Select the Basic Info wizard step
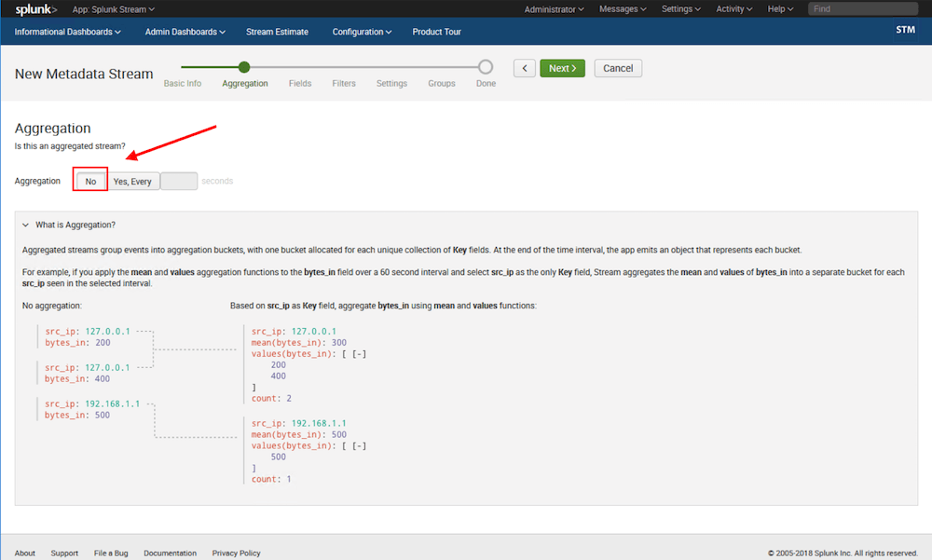This screenshot has height=560, width=932. tap(183, 83)
